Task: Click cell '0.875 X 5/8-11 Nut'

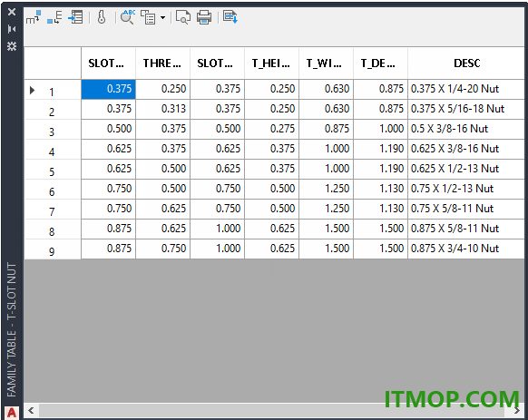Action: (466, 229)
